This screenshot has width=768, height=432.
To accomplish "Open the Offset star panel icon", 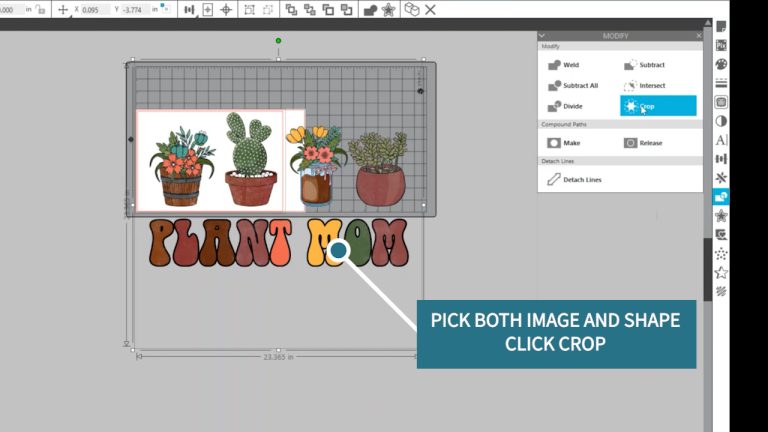I will (721, 216).
